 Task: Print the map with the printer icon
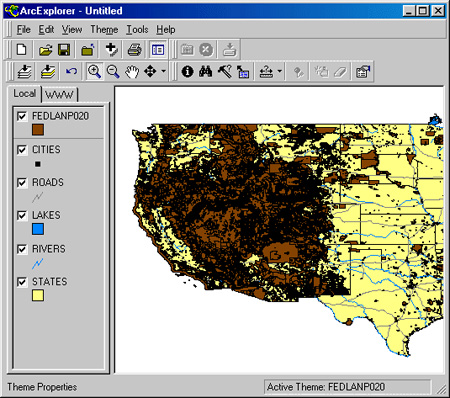pos(134,50)
